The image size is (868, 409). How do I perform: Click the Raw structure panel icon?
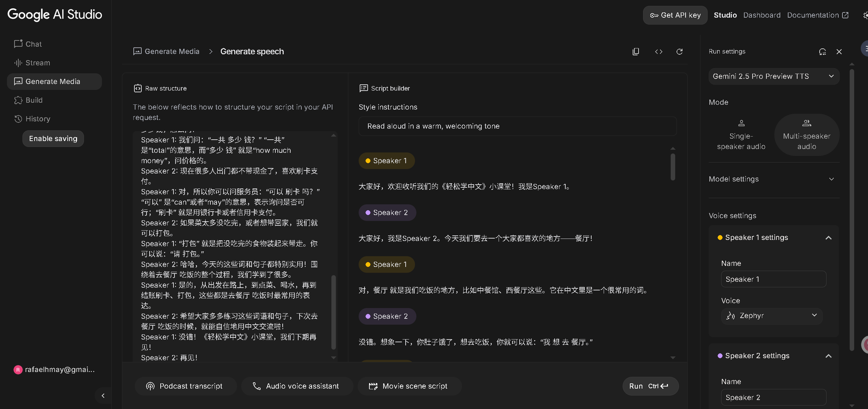138,88
